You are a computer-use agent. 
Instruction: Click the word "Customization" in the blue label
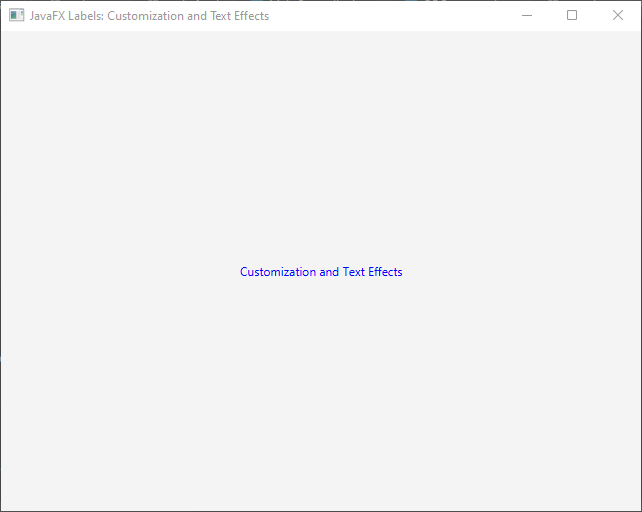point(278,272)
